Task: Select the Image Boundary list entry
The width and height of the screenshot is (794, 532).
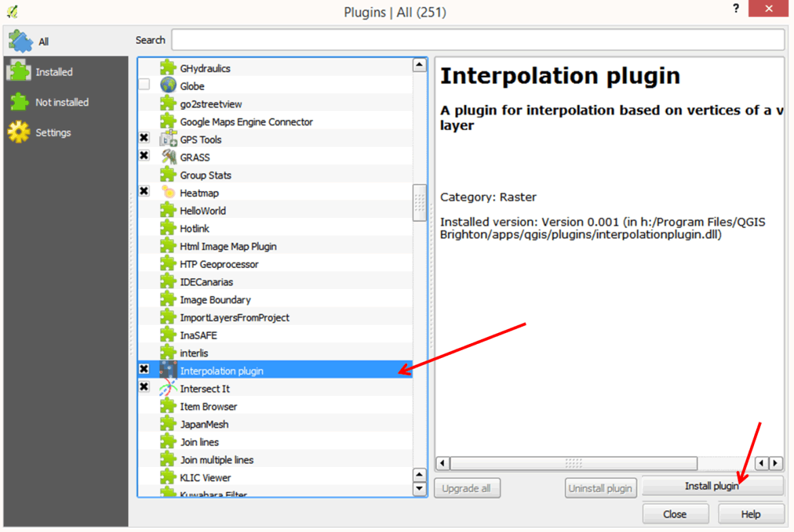Action: (276, 300)
